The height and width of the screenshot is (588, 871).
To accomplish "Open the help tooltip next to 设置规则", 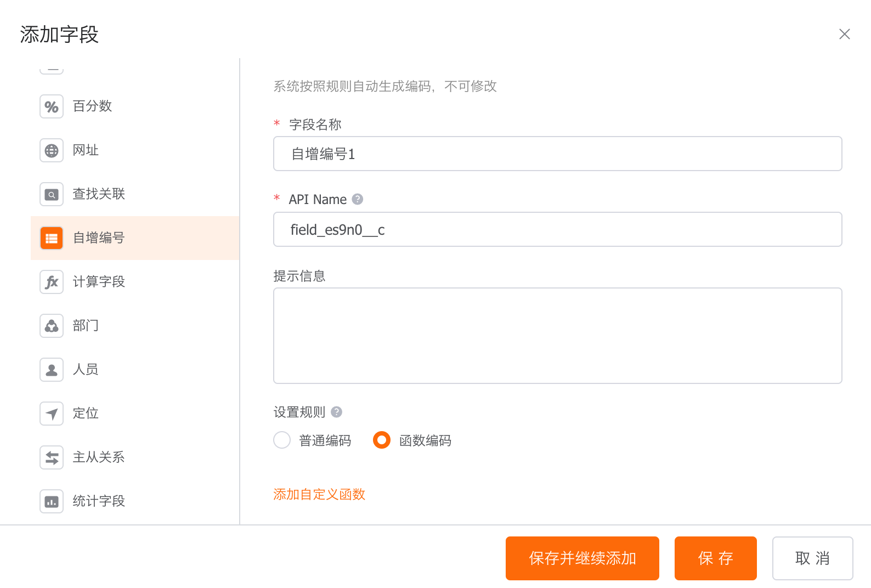I will coord(337,412).
